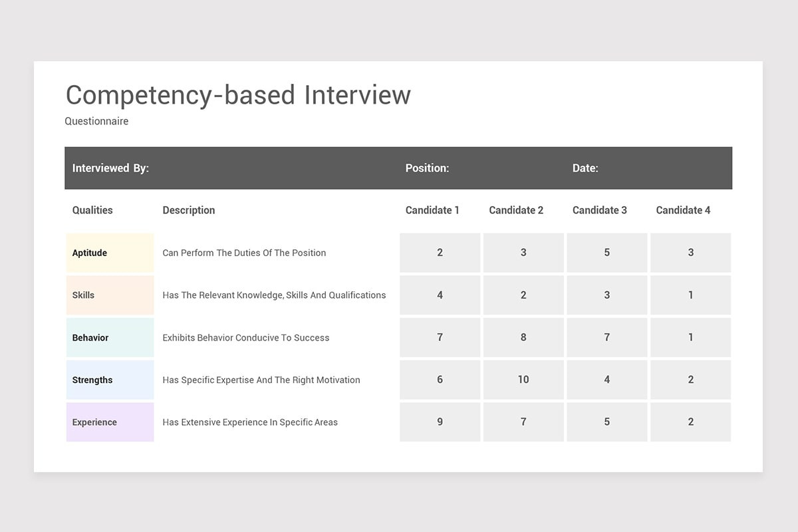Select the teal Behavior quality cell

click(x=110, y=338)
